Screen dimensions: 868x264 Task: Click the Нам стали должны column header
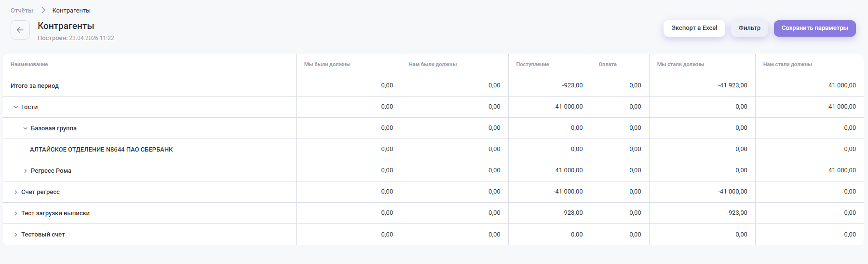787,64
